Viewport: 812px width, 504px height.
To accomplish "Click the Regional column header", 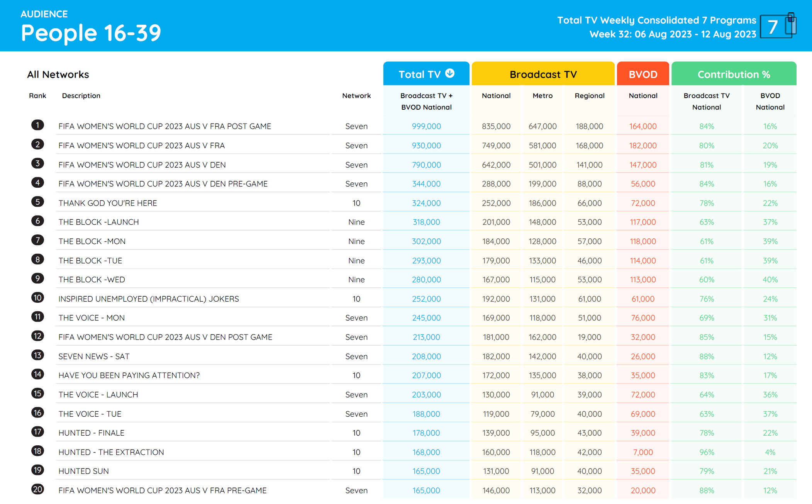I will pyautogui.click(x=589, y=96).
